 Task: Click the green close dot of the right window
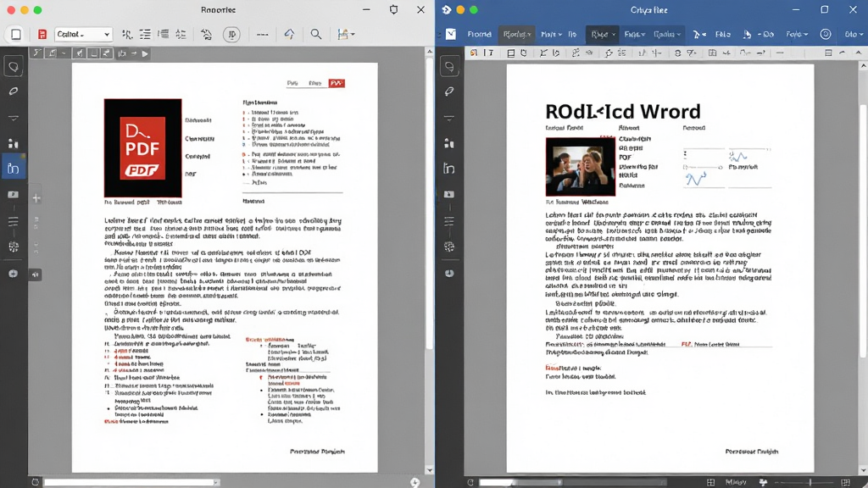tap(473, 10)
